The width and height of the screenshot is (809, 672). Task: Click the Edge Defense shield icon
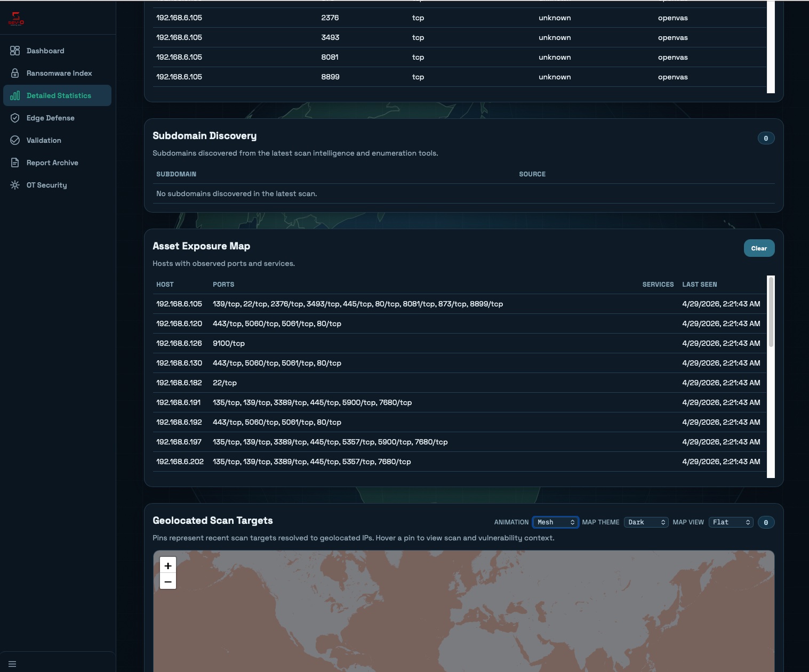15,118
